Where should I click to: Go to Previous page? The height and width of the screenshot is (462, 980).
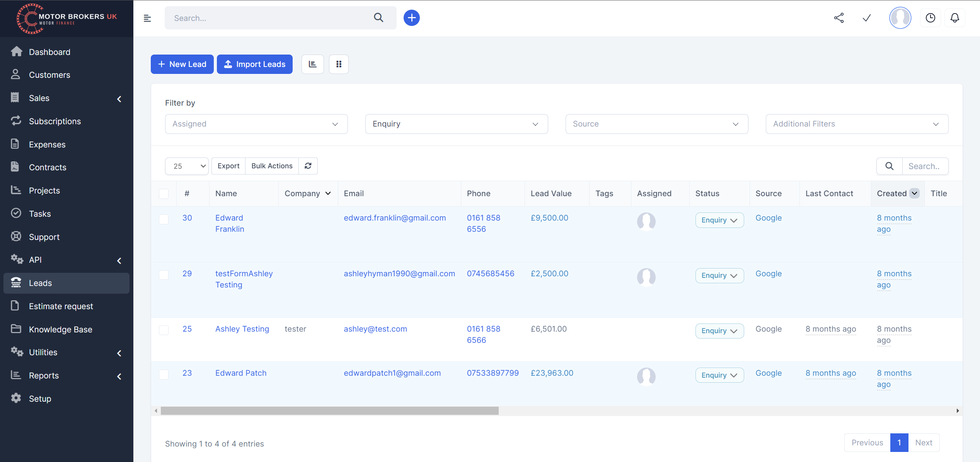867,443
